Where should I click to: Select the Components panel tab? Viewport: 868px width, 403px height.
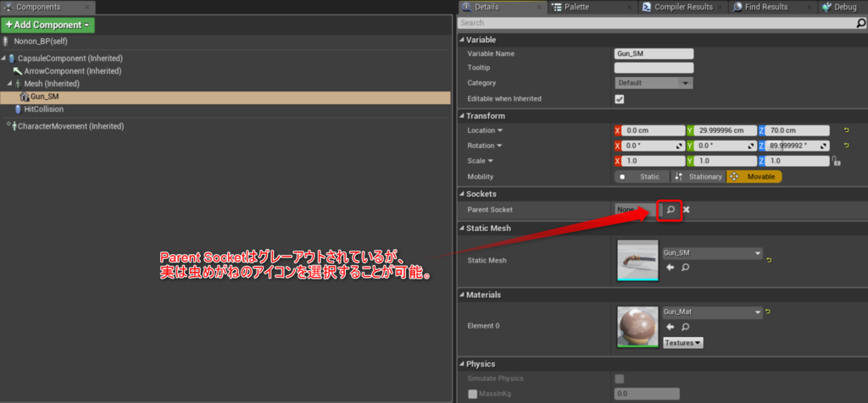coord(47,7)
